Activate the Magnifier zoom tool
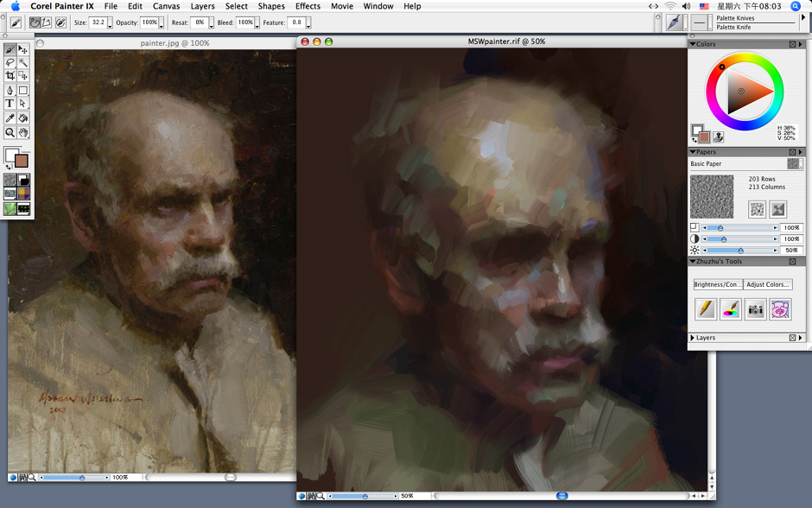 (x=10, y=132)
